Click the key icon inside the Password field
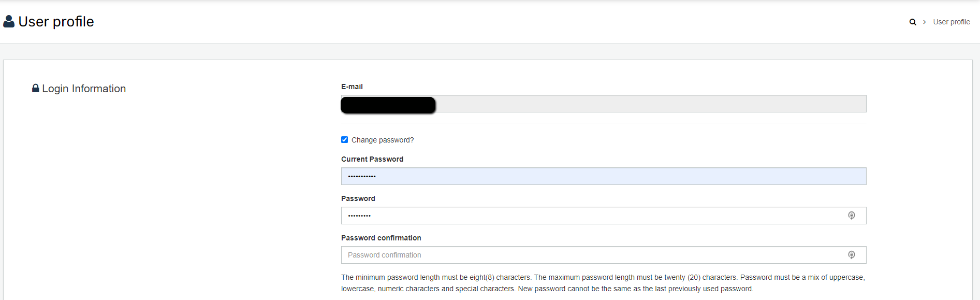This screenshot has height=300, width=980. click(852, 216)
